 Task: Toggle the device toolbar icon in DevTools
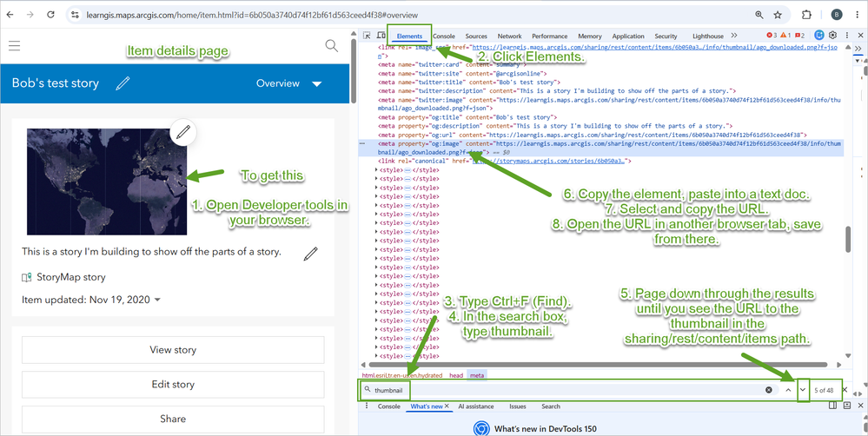click(381, 36)
